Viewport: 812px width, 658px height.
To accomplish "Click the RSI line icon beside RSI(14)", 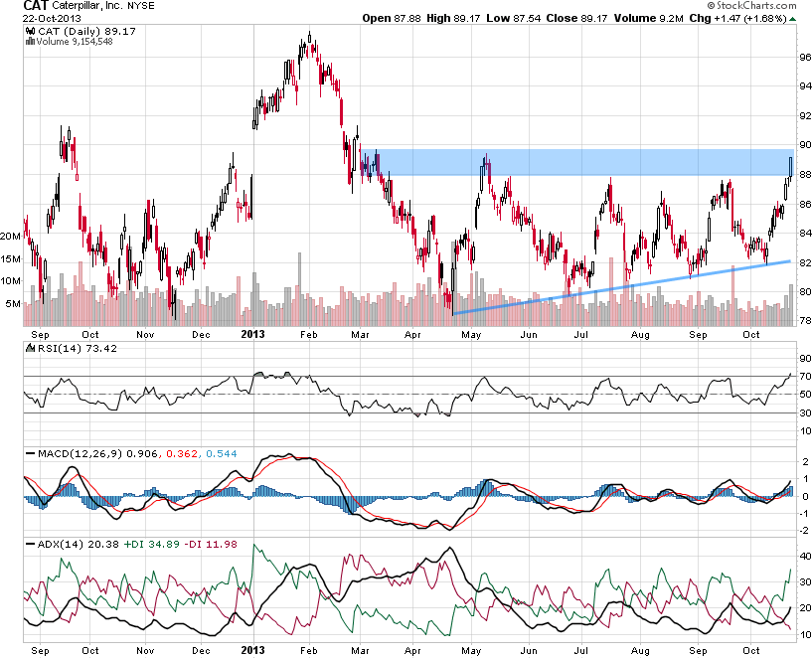I will point(30,349).
